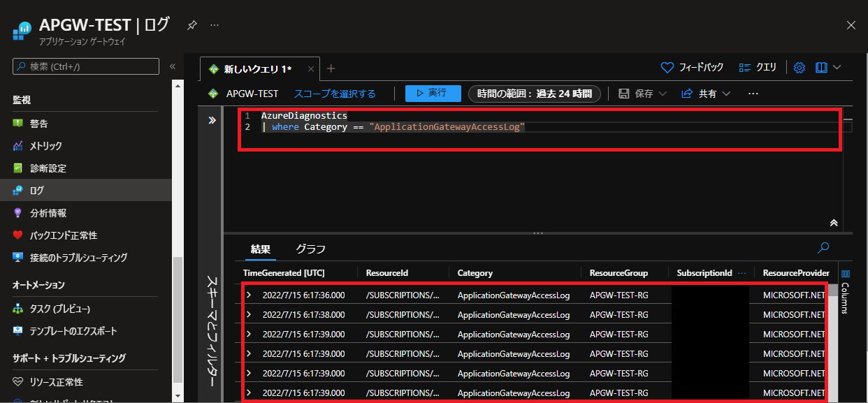Pin the APGW-TEST log blade
Screen dimensions: 868x403
[x=191, y=24]
